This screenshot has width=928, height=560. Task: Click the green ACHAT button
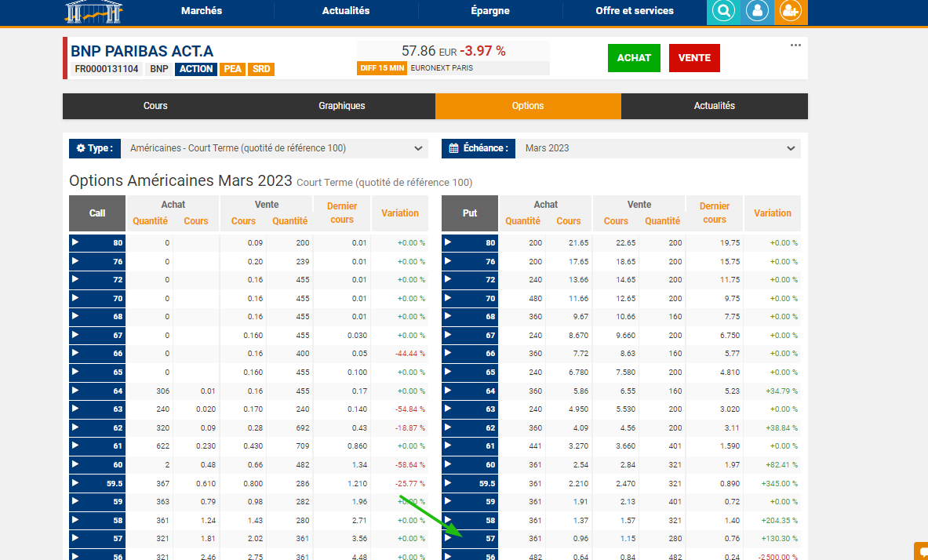coord(634,58)
